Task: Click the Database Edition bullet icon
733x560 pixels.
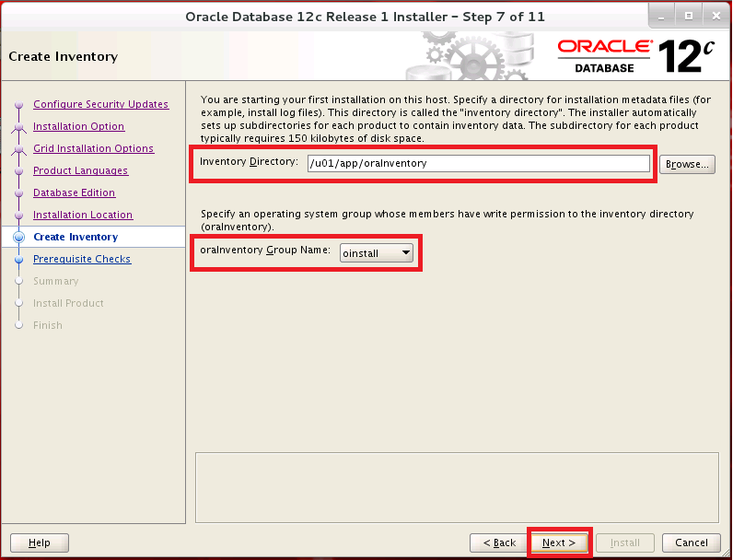Action: [x=18, y=193]
